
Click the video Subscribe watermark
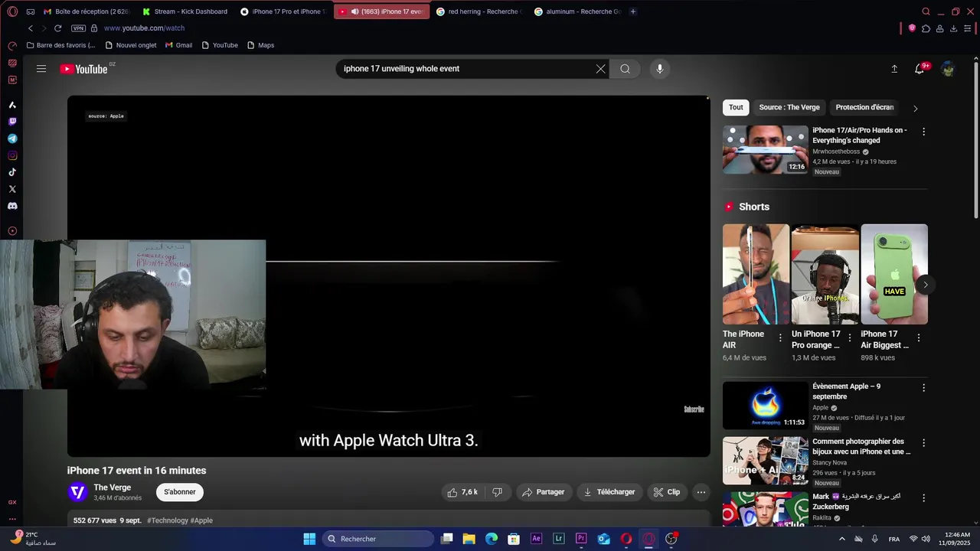point(694,409)
